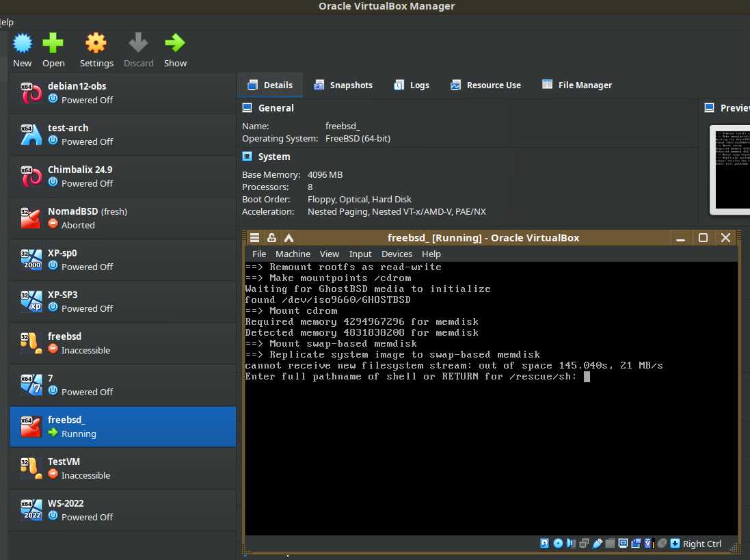Screen dimensions: 750x560
Task: Click the mouse integration status icon
Action: coord(662,544)
